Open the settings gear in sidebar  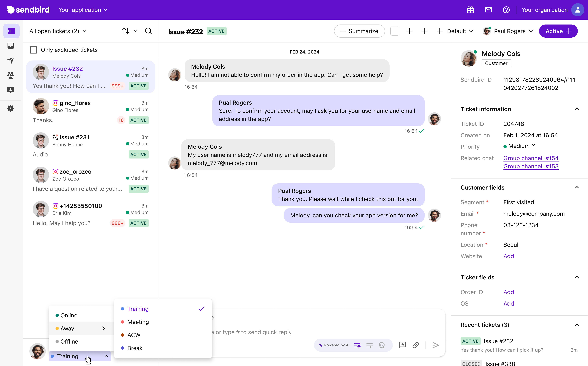pyautogui.click(x=11, y=108)
